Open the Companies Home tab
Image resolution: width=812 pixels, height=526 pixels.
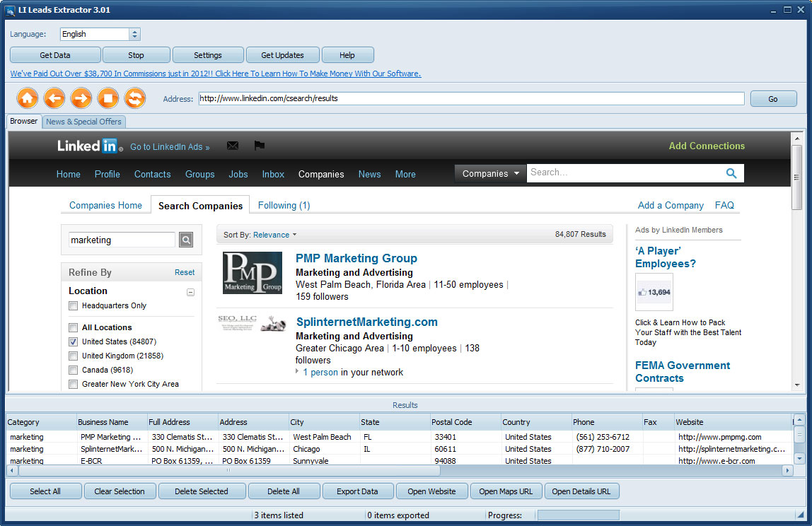point(105,206)
